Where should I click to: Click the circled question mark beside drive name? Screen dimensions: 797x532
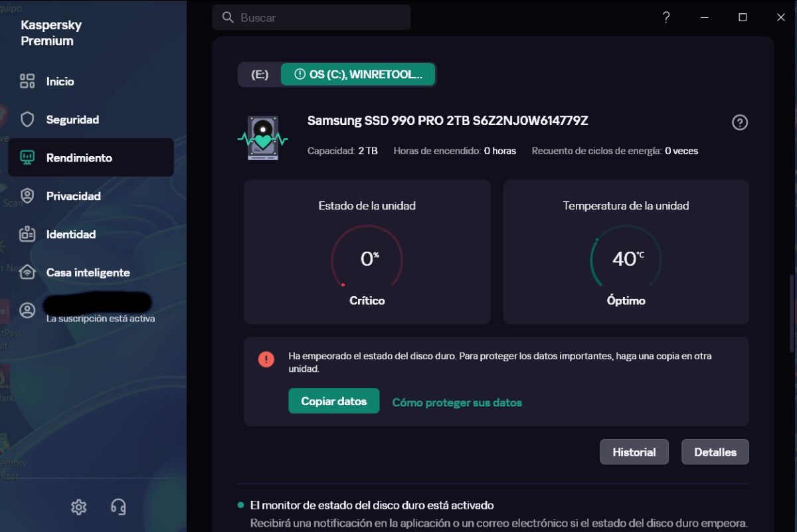[740, 122]
